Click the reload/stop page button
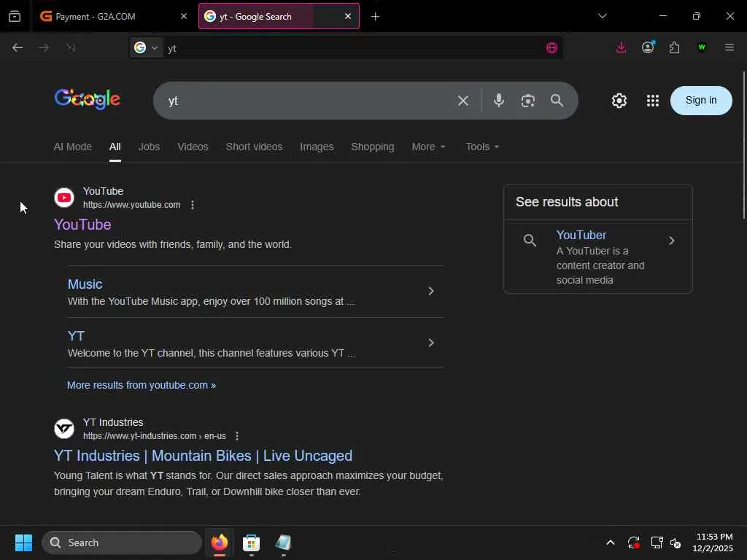The width and height of the screenshot is (747, 560). 71,47
